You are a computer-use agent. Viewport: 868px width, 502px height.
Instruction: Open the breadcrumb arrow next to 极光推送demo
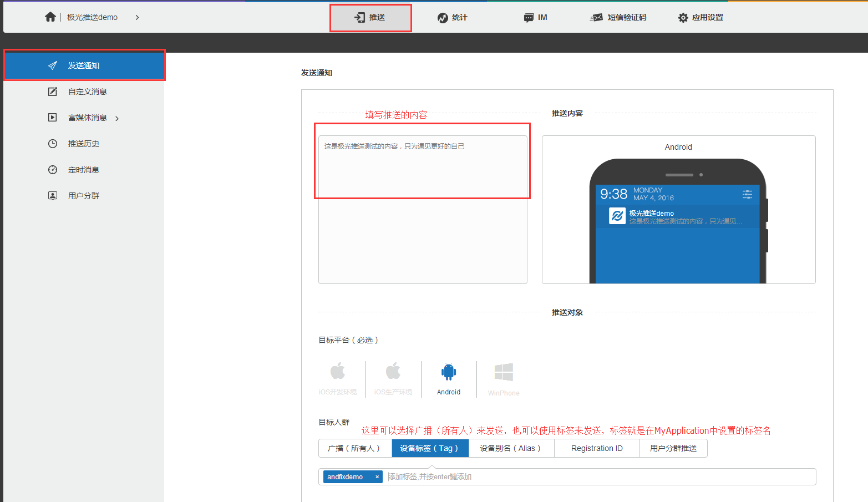coord(137,17)
